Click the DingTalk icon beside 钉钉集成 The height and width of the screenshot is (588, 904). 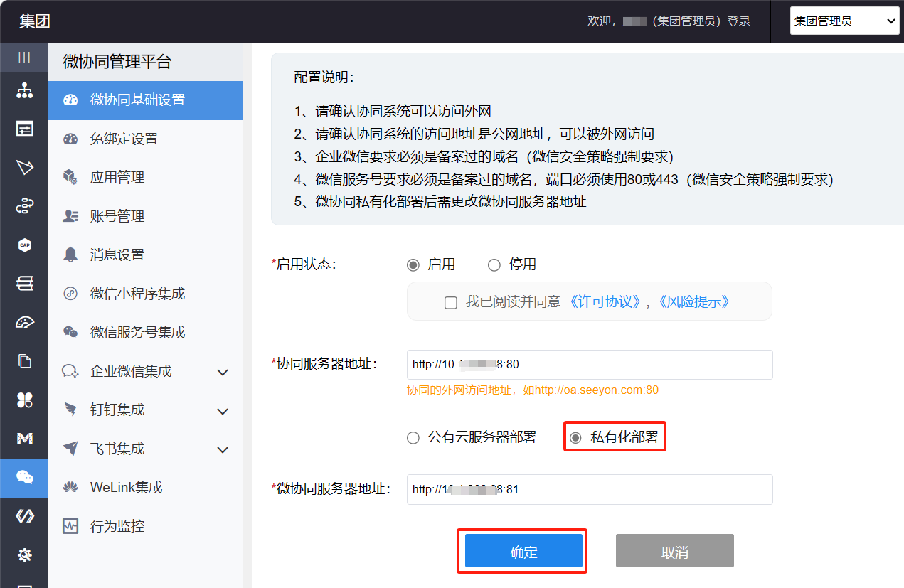pyautogui.click(x=70, y=410)
